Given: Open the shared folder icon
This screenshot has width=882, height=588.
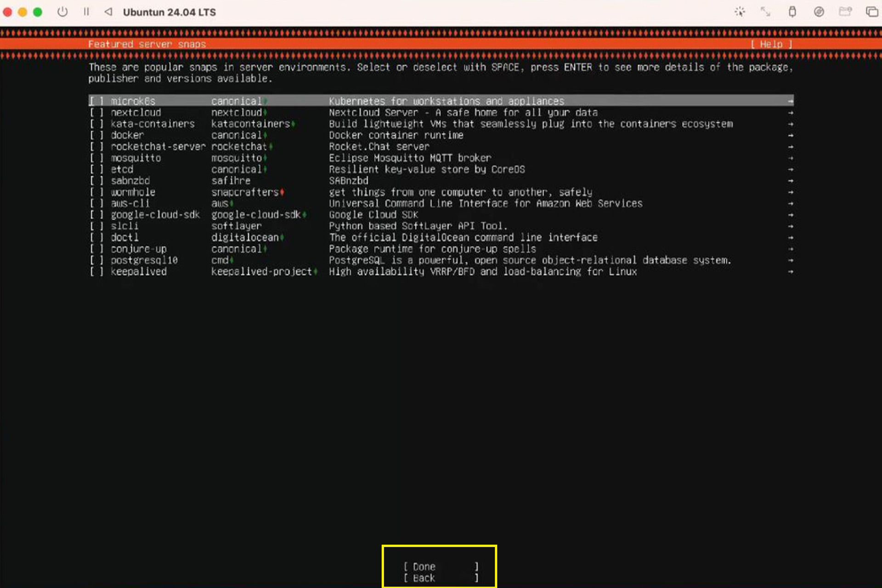Looking at the screenshot, I should click(845, 12).
